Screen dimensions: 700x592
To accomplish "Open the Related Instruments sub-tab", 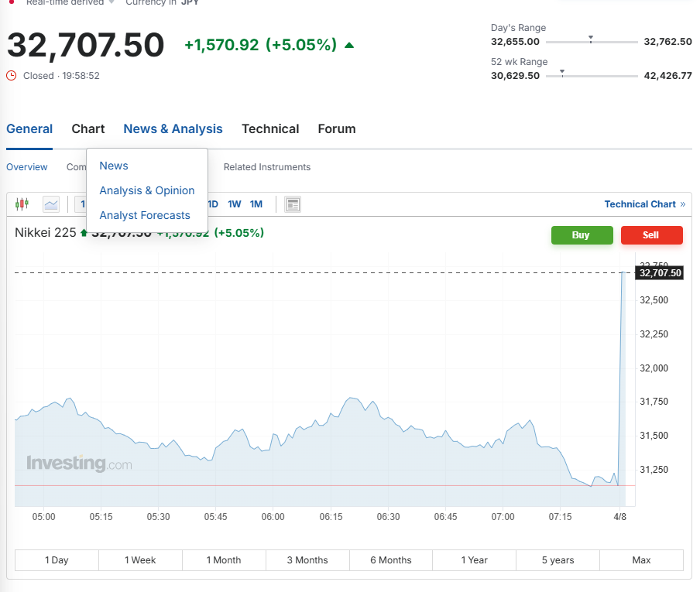I will pos(267,167).
